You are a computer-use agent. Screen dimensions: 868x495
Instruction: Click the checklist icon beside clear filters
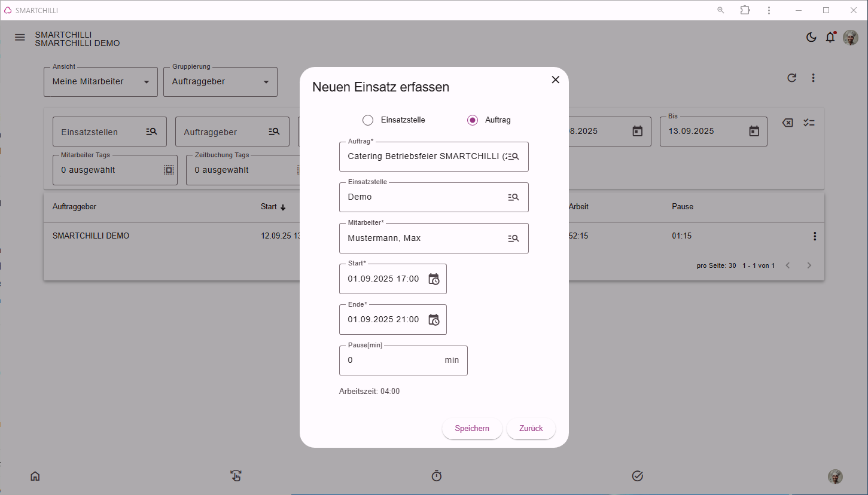point(809,123)
